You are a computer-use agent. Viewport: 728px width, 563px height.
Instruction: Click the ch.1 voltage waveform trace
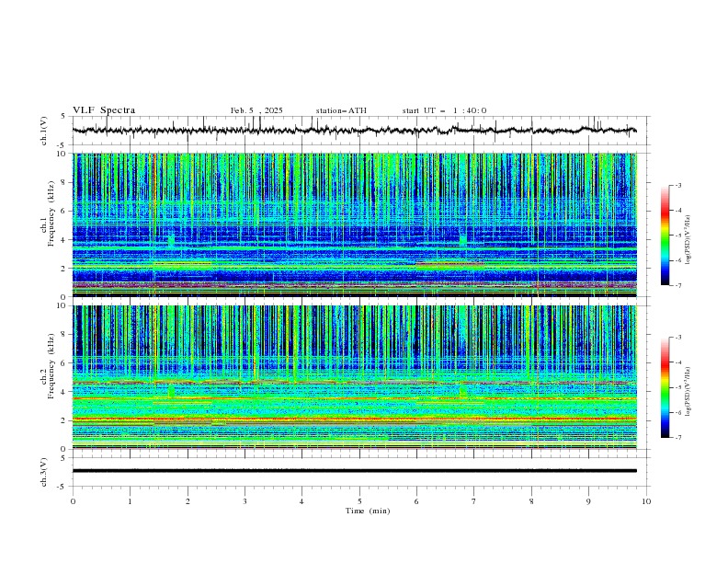click(354, 130)
